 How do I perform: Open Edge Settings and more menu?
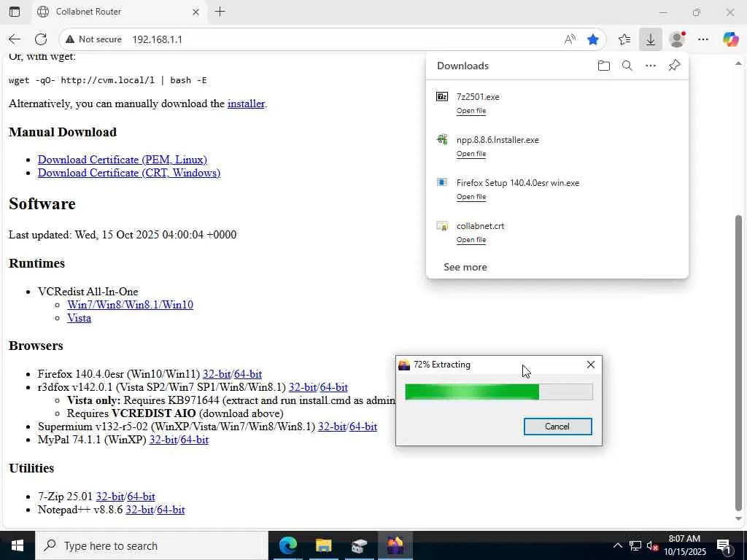click(703, 39)
